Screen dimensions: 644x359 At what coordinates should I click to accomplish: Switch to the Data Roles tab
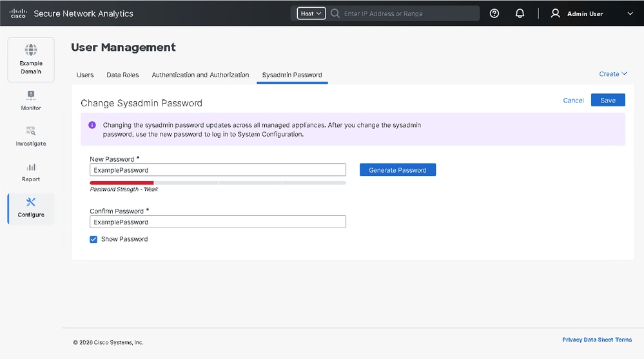[122, 75]
